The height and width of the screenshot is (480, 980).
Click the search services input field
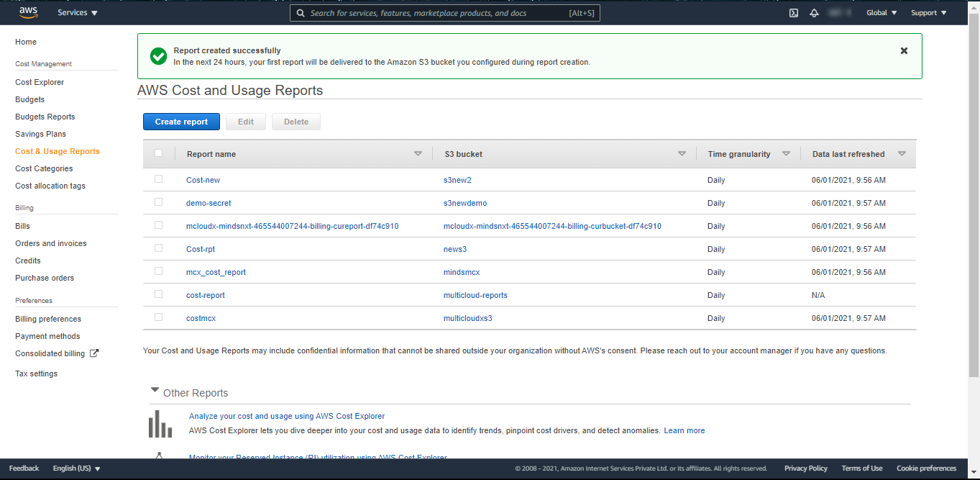(x=431, y=13)
